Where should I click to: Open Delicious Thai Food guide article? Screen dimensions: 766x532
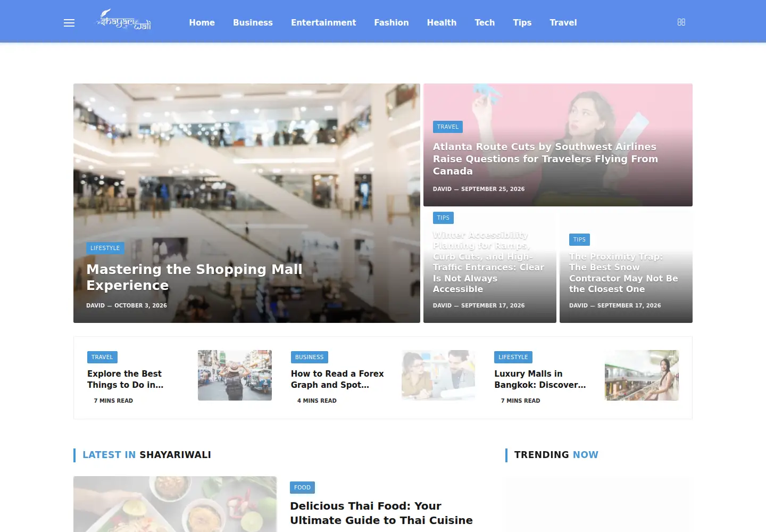tap(381, 513)
